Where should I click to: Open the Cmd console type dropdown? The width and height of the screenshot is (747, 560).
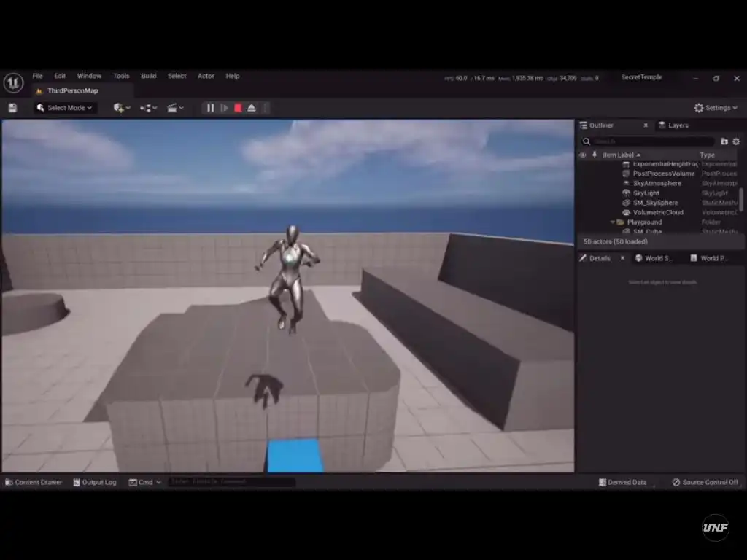[x=145, y=483]
